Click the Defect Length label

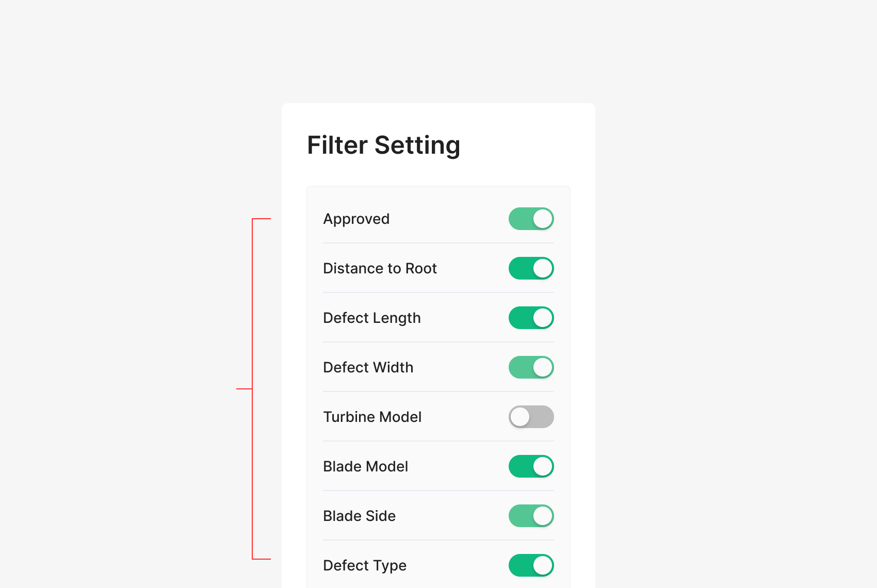[x=371, y=318]
